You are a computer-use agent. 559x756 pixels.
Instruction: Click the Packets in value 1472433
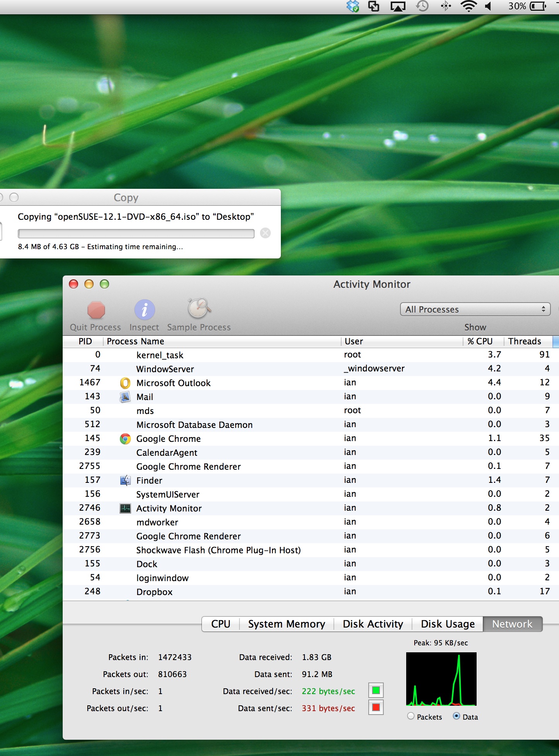pos(175,657)
